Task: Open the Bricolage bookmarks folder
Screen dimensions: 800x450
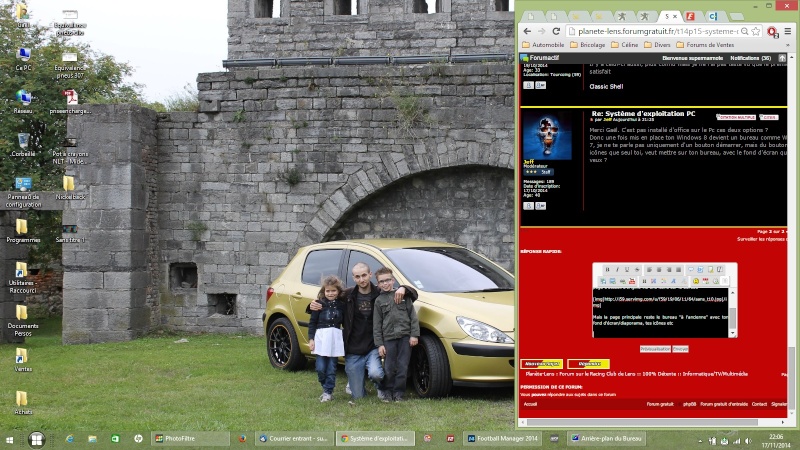Action: [588, 45]
